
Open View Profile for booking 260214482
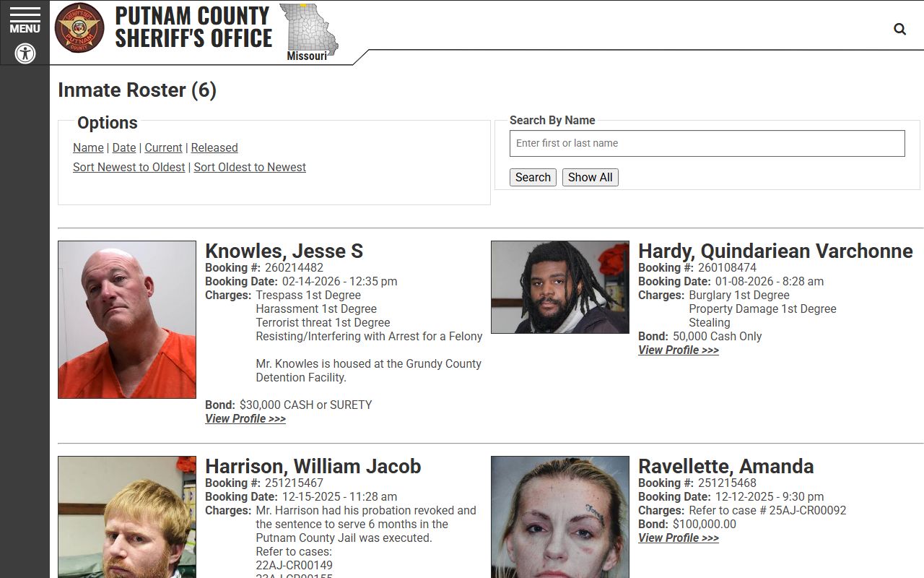[x=245, y=418]
